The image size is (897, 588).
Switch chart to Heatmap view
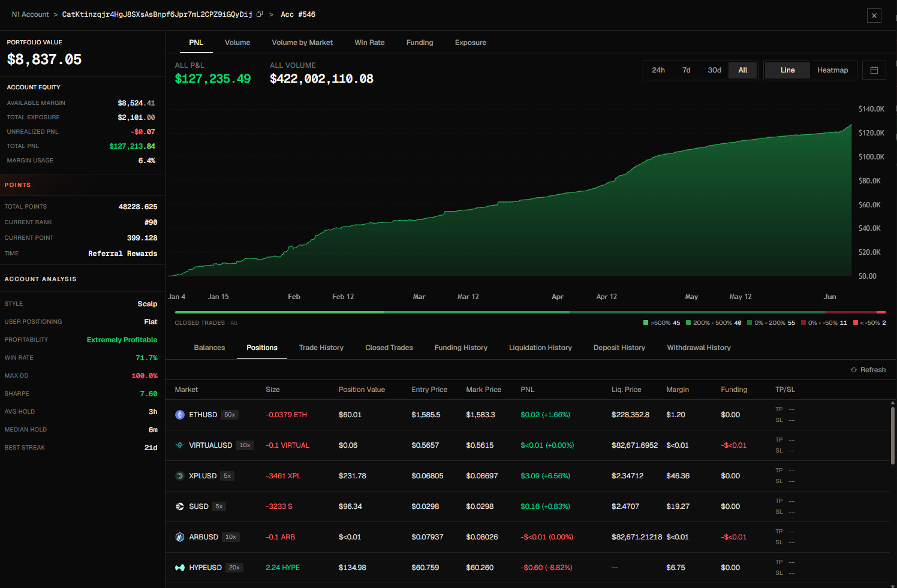tap(833, 70)
